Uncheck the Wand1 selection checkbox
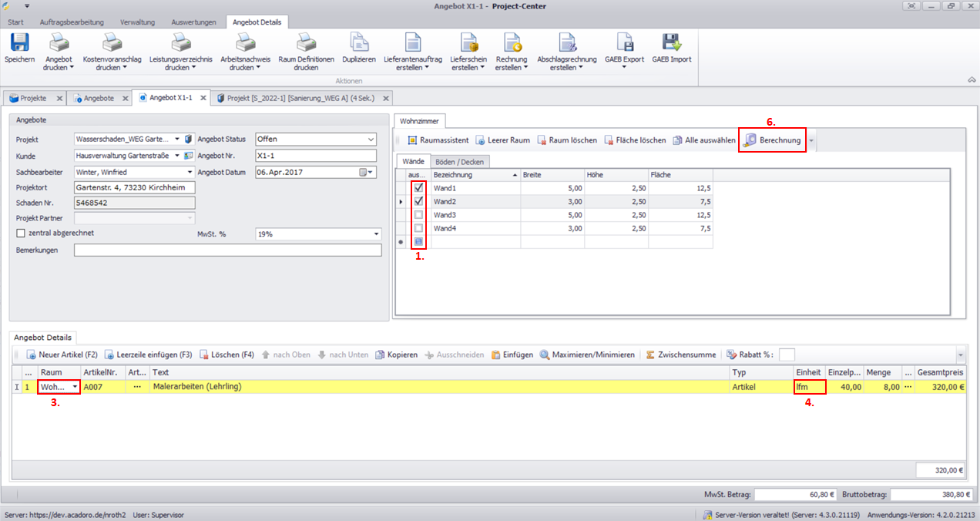 tap(418, 187)
